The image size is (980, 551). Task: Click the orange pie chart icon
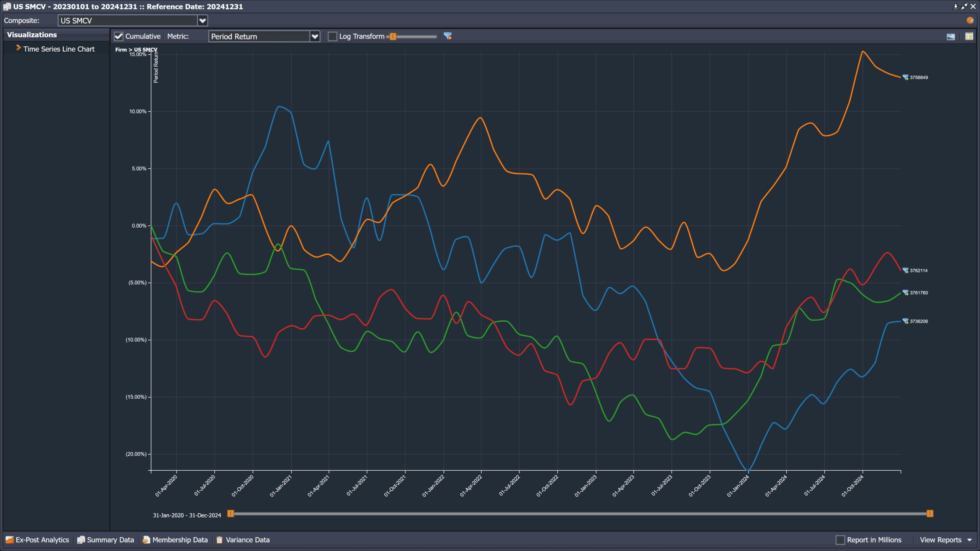(970, 20)
